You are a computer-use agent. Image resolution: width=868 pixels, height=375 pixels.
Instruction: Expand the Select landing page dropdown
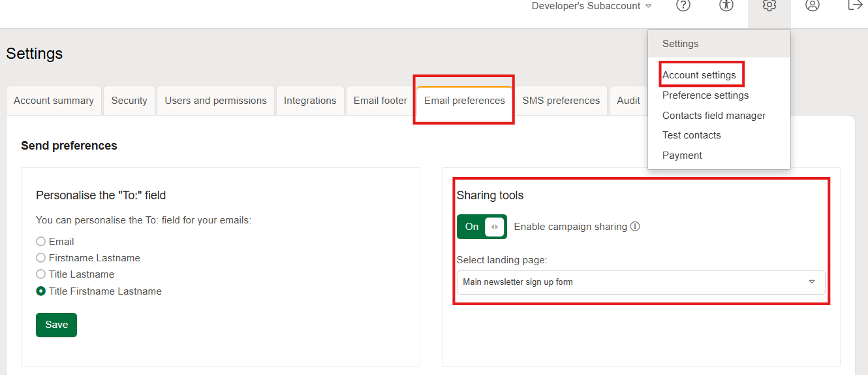coord(641,282)
